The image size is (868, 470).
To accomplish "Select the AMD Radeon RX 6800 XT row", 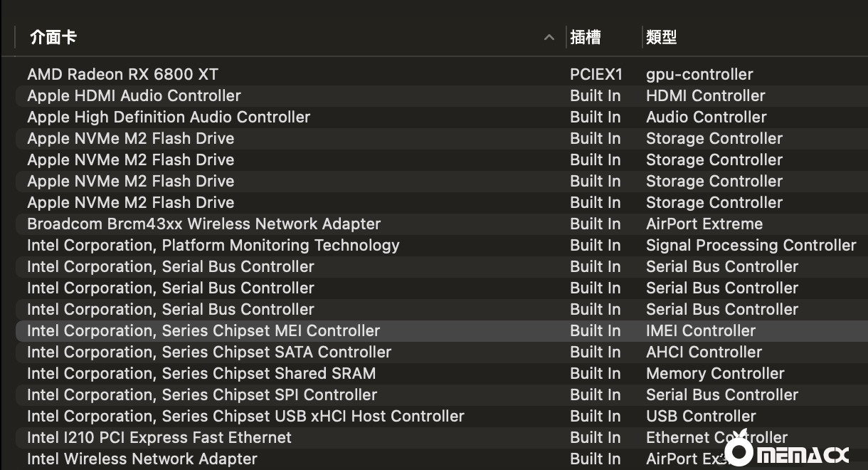I will pyautogui.click(x=122, y=74).
